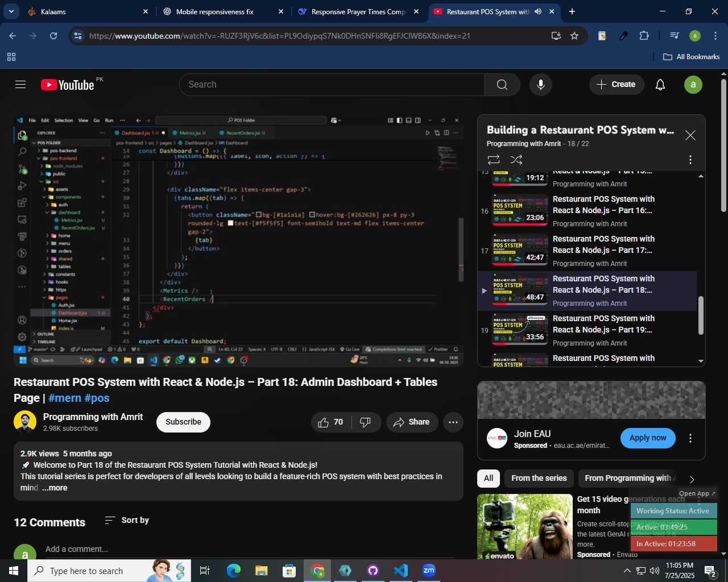Install app icon in address bar

click(x=556, y=36)
